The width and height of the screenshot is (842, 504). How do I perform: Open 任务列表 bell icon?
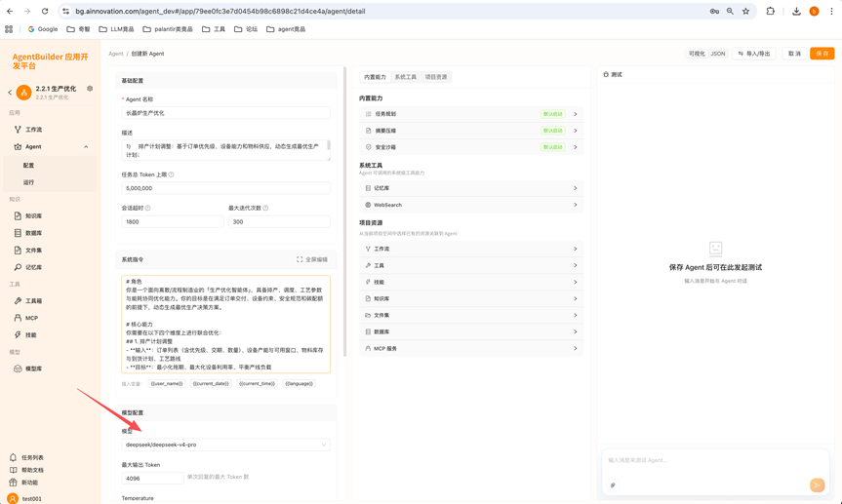[x=14, y=457]
